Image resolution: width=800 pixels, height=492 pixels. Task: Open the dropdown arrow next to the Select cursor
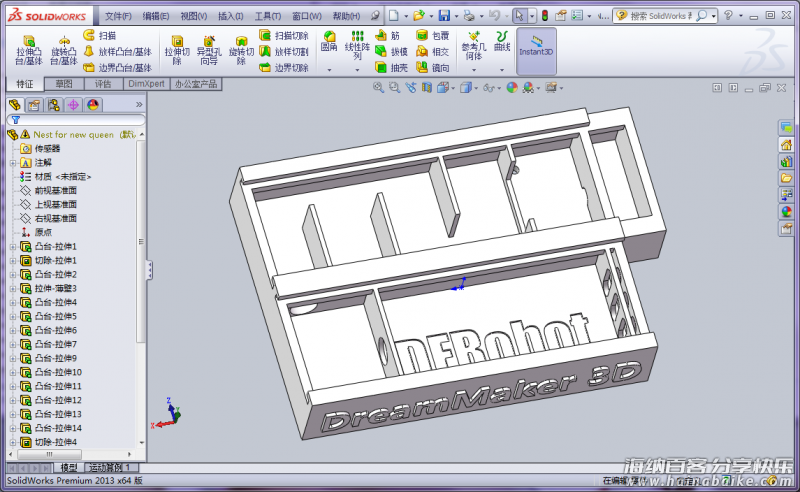click(532, 16)
